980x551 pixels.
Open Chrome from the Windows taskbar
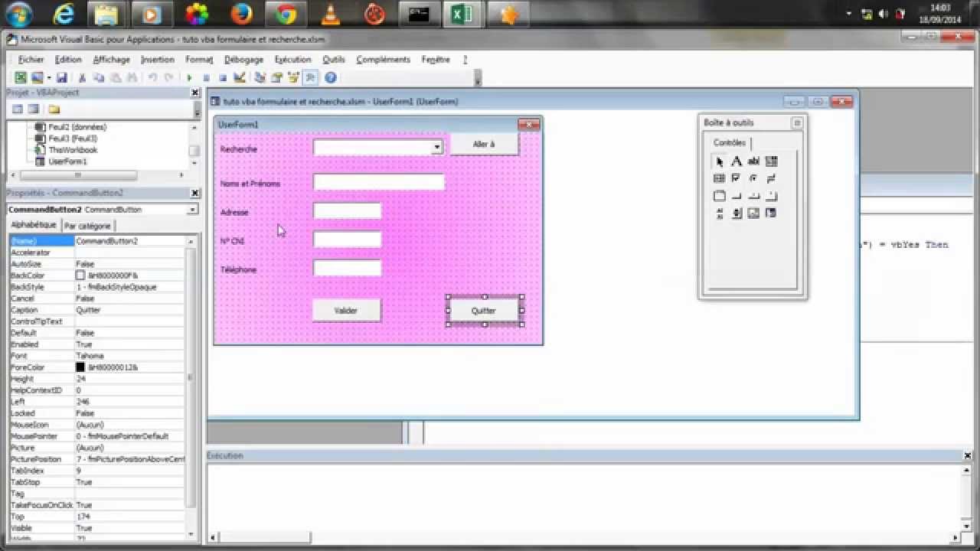pyautogui.click(x=286, y=14)
